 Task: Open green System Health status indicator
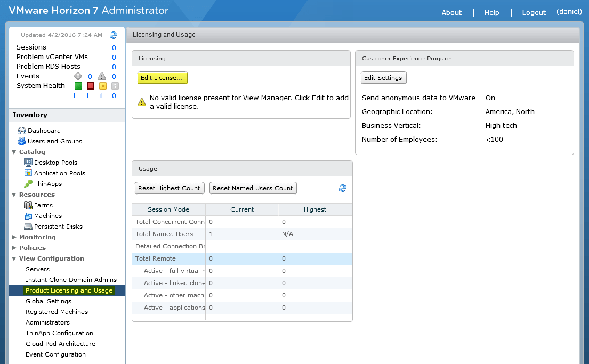click(78, 86)
